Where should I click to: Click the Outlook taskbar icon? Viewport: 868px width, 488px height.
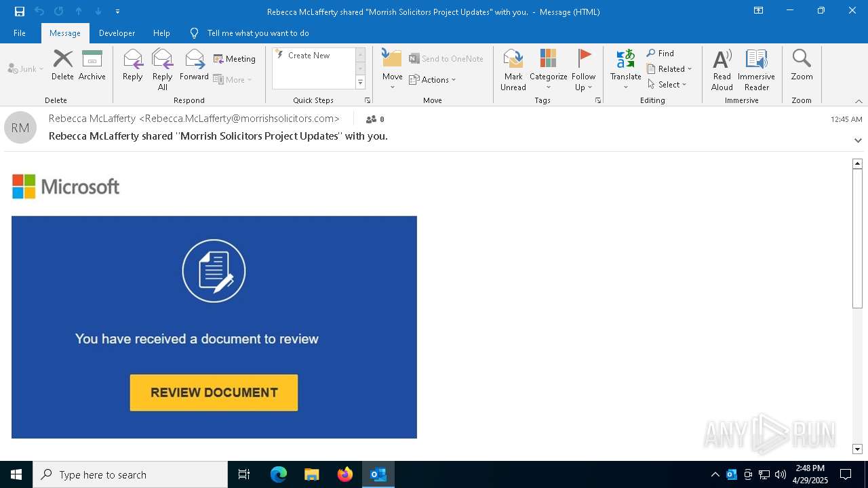378,474
